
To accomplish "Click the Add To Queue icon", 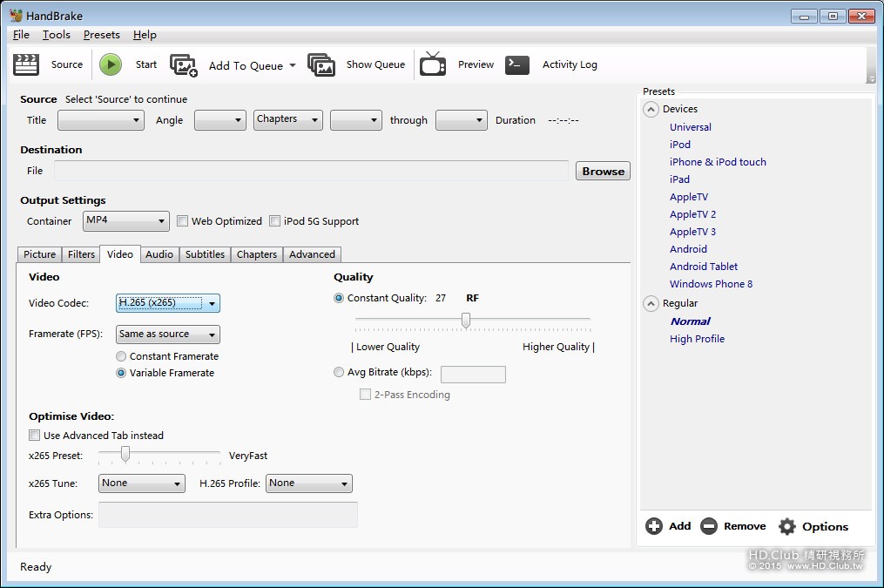I will [x=184, y=65].
